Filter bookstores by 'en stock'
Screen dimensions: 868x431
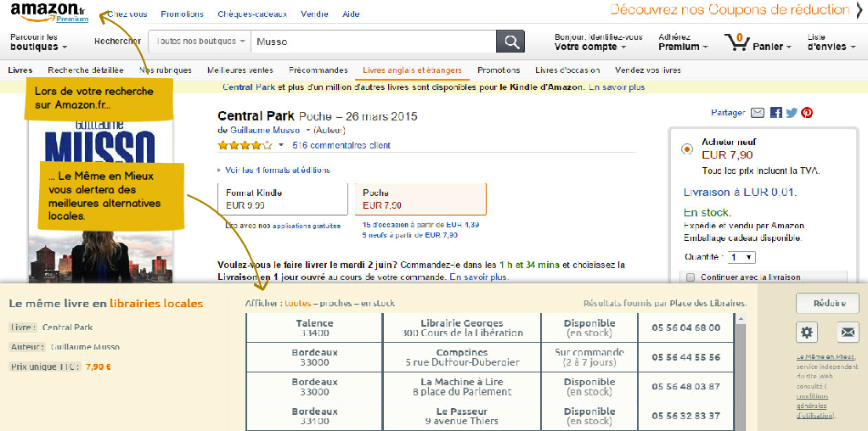378,303
